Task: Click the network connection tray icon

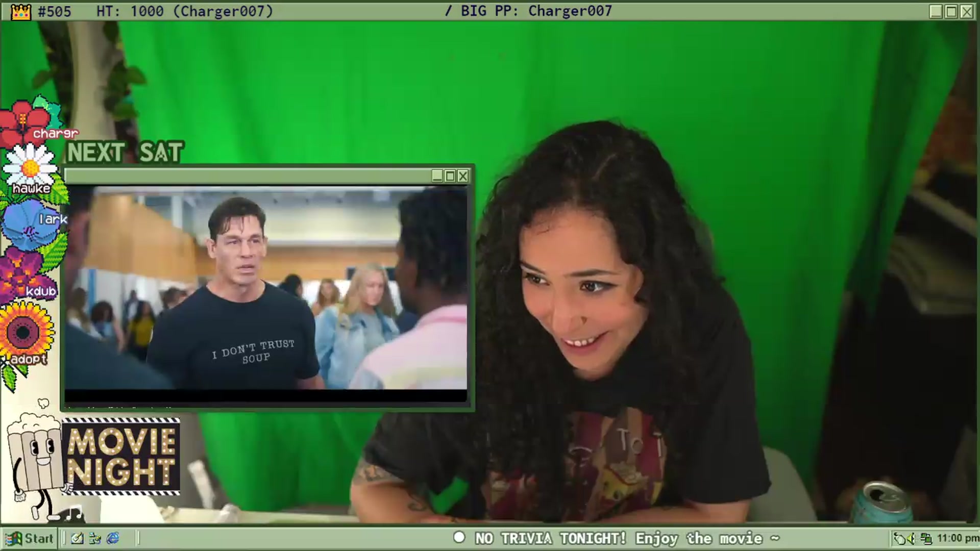Action: (x=926, y=539)
